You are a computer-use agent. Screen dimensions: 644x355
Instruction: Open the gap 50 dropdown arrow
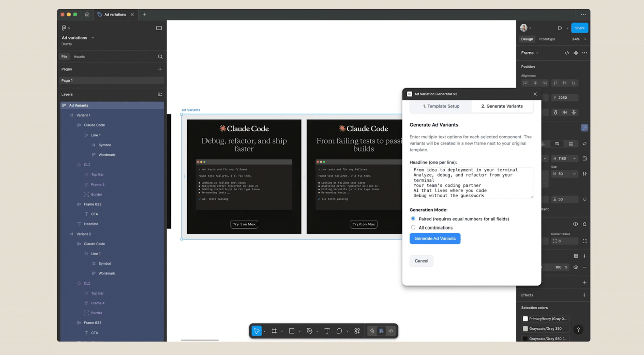(x=574, y=174)
